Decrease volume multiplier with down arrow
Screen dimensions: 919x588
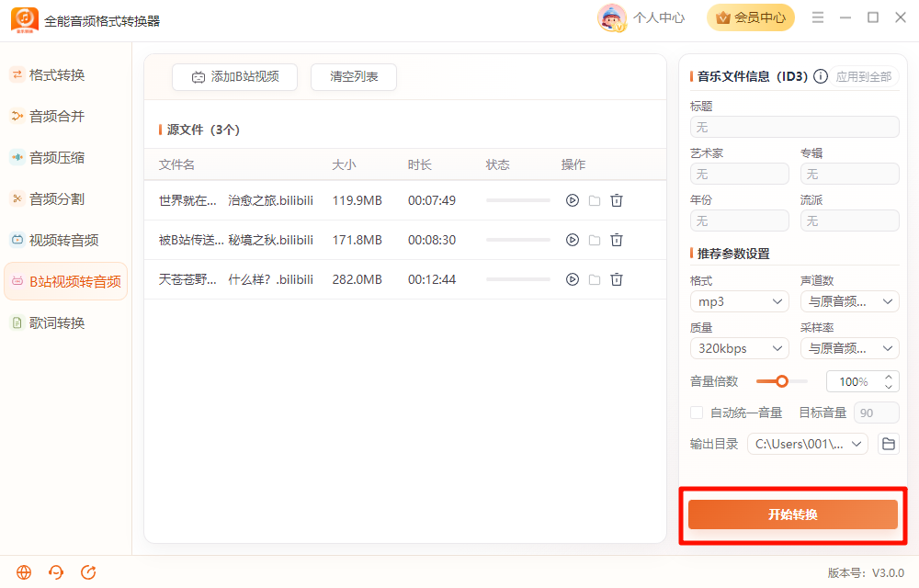point(889,386)
